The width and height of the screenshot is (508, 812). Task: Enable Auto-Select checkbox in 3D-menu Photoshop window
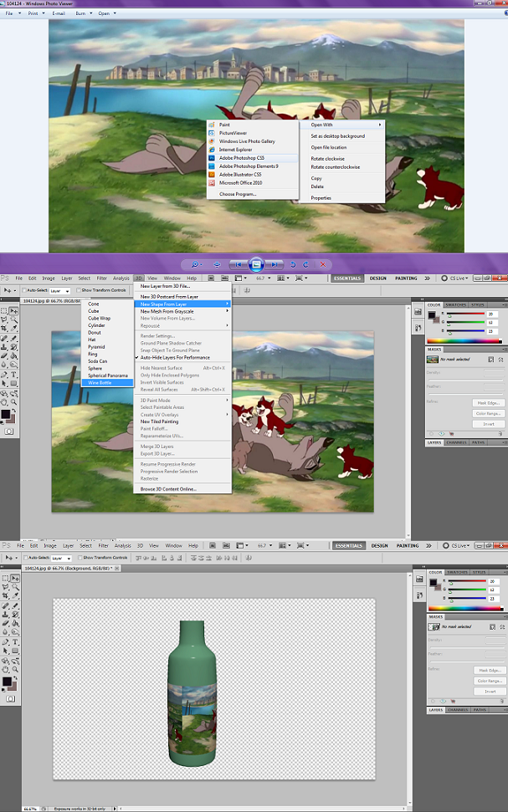pyautogui.click(x=23, y=290)
